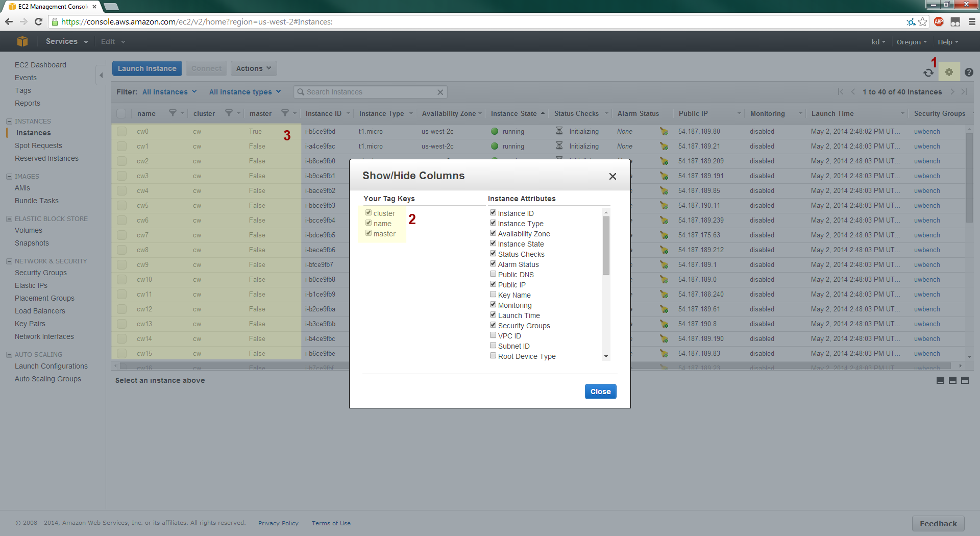The width and height of the screenshot is (980, 536).
Task: Open Security Groups in the sidebar
Action: tap(41, 273)
